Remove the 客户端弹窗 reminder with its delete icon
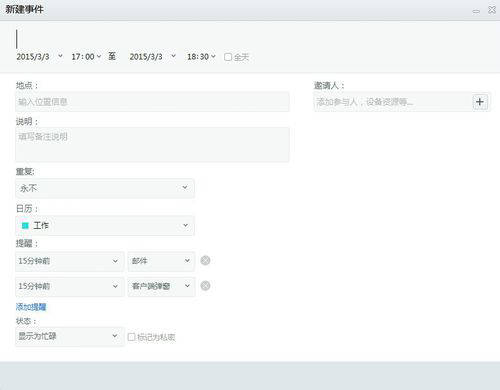Screen dimensions: 500x390 click(205, 286)
